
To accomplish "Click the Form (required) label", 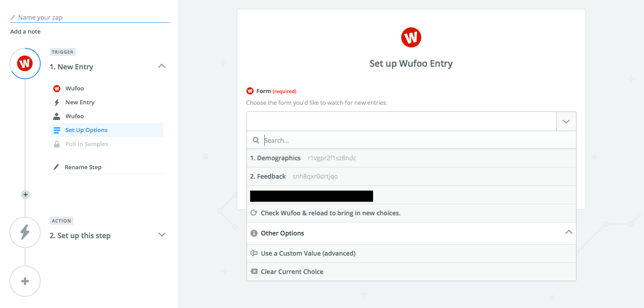I will tap(276, 91).
